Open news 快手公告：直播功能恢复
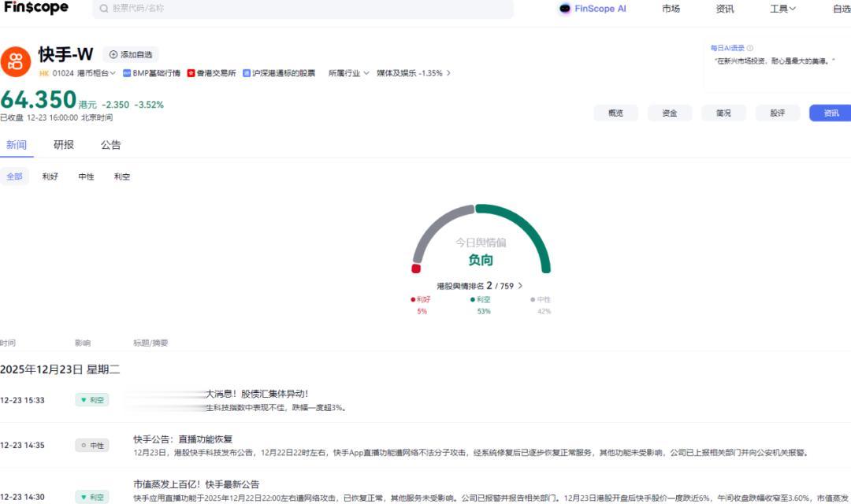Image resolution: width=851 pixels, height=504 pixels. 183,439
